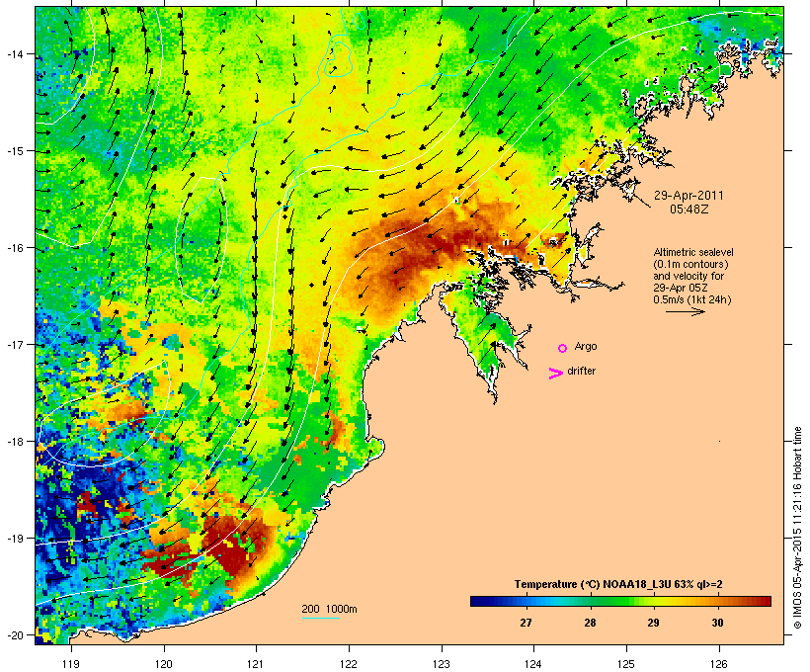This screenshot has width=810, height=672.
Task: Click the IMOS copyright timestamp text
Action: click(x=797, y=528)
